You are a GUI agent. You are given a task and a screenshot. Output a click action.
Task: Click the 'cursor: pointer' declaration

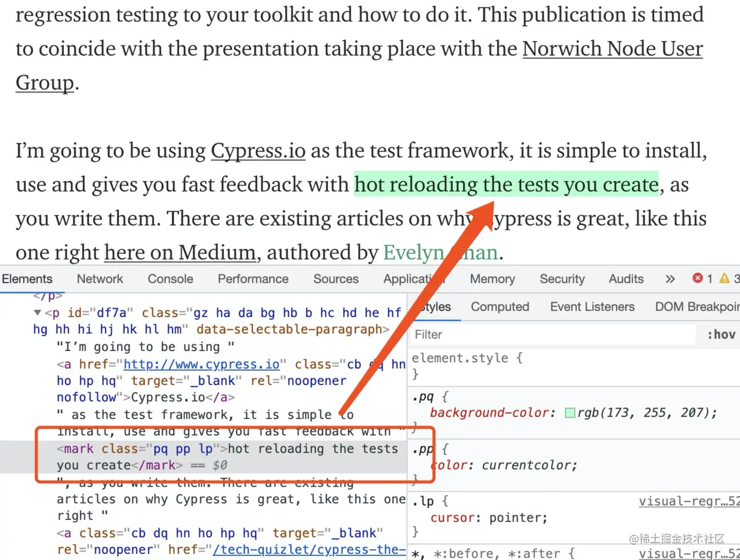point(489,518)
